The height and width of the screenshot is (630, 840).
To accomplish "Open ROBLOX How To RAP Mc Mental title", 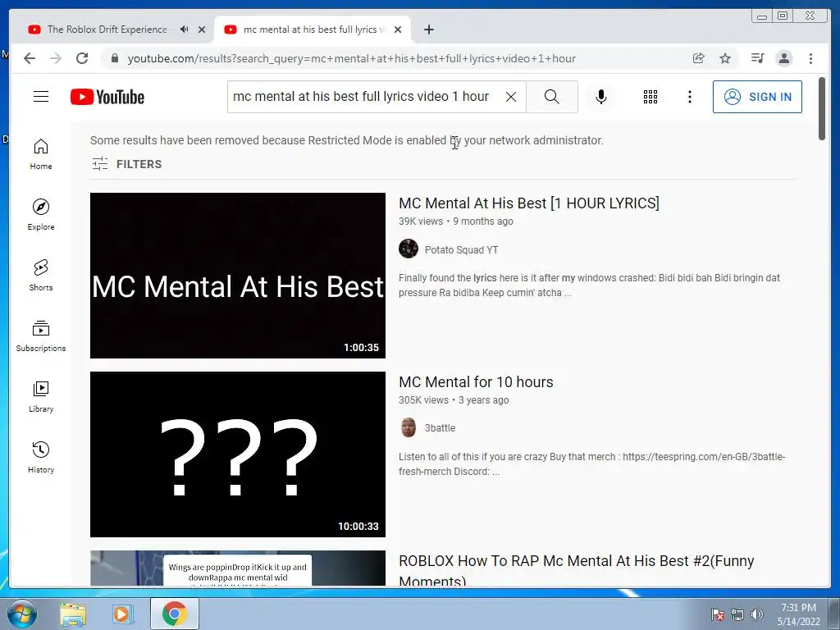I will (x=577, y=570).
